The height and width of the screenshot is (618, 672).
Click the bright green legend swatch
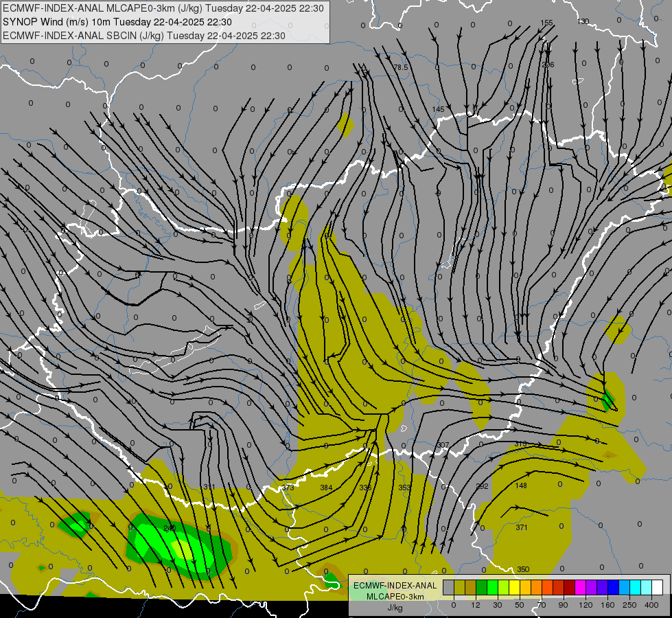[492, 587]
